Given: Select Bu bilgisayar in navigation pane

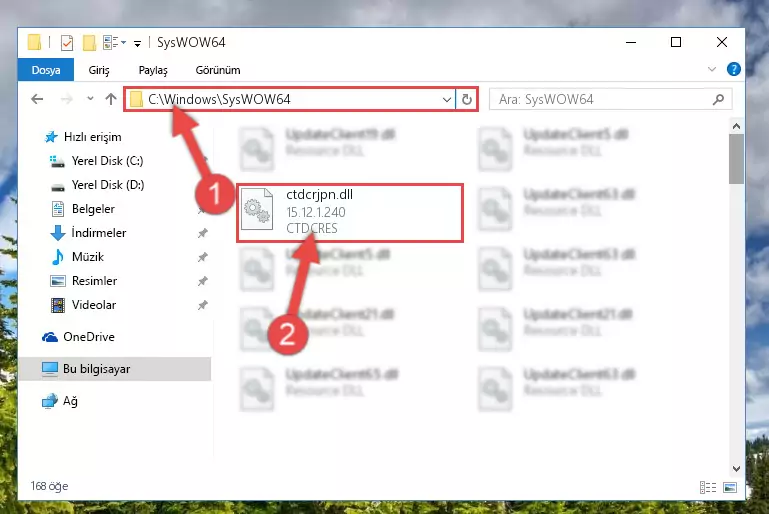Looking at the screenshot, I should coord(114,369).
